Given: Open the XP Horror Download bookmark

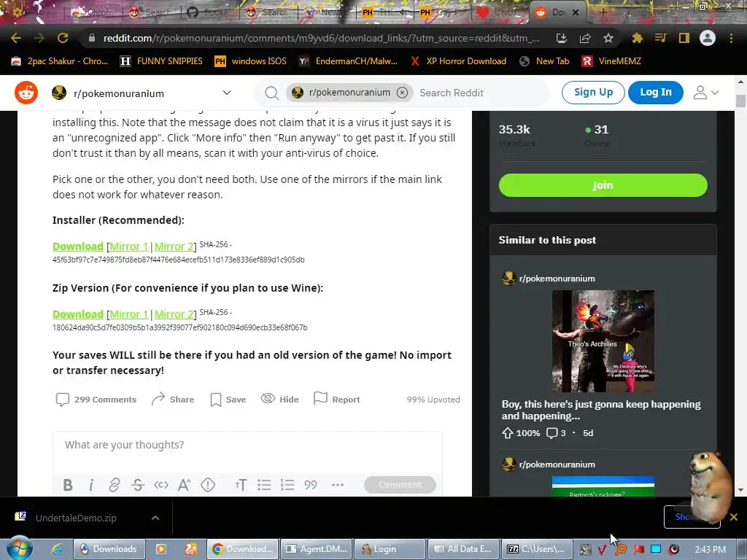Looking at the screenshot, I should (x=458, y=61).
